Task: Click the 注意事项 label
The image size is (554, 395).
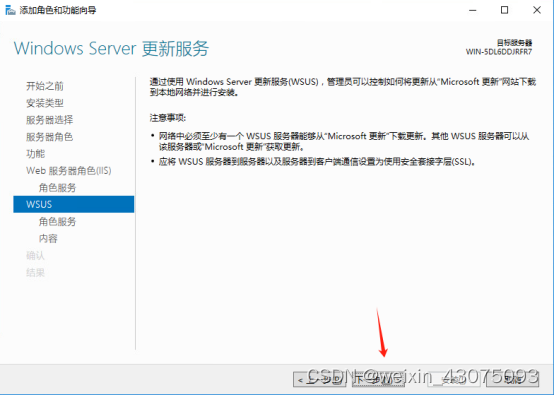Action: [x=168, y=118]
